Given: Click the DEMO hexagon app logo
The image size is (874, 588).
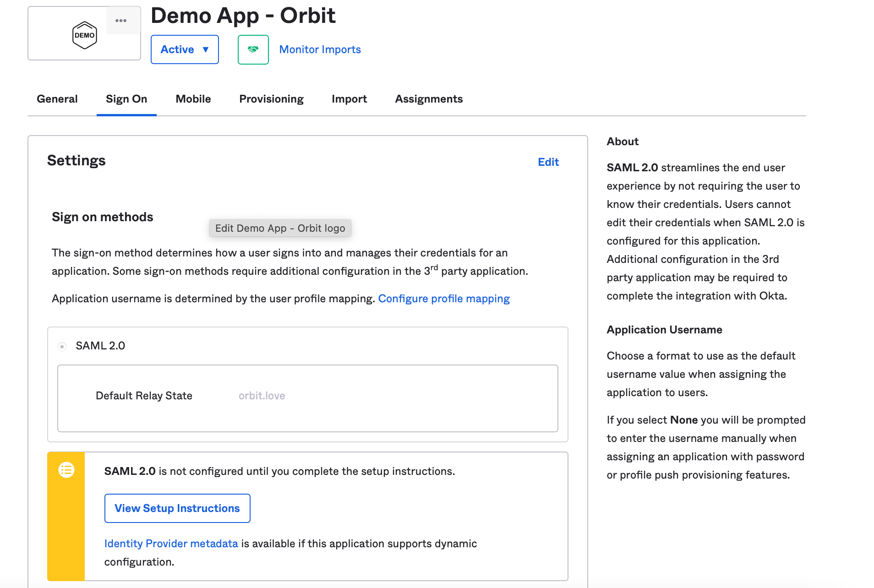Looking at the screenshot, I should [x=85, y=35].
